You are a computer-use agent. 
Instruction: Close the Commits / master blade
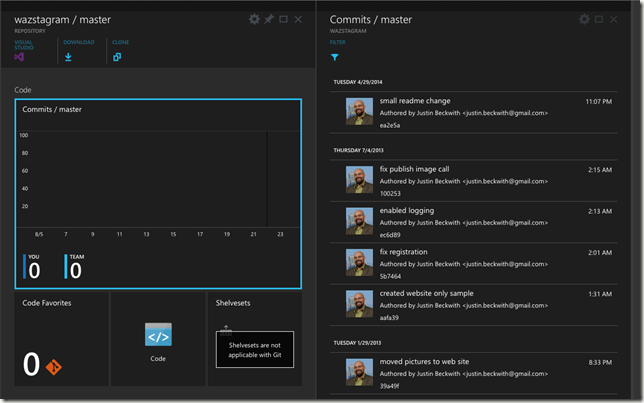pyautogui.click(x=614, y=19)
